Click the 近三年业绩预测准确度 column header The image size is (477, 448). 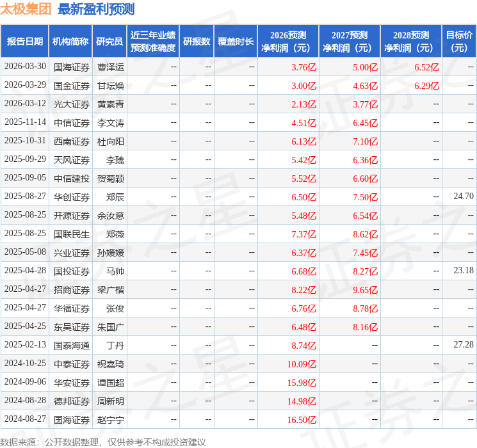coord(153,42)
